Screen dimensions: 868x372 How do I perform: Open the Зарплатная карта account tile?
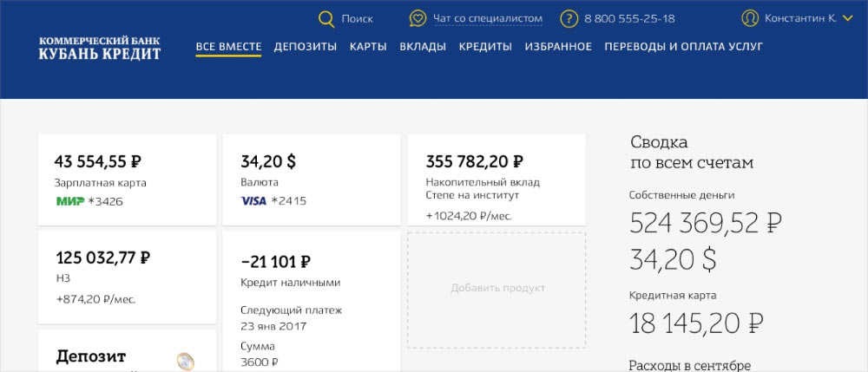(x=127, y=179)
